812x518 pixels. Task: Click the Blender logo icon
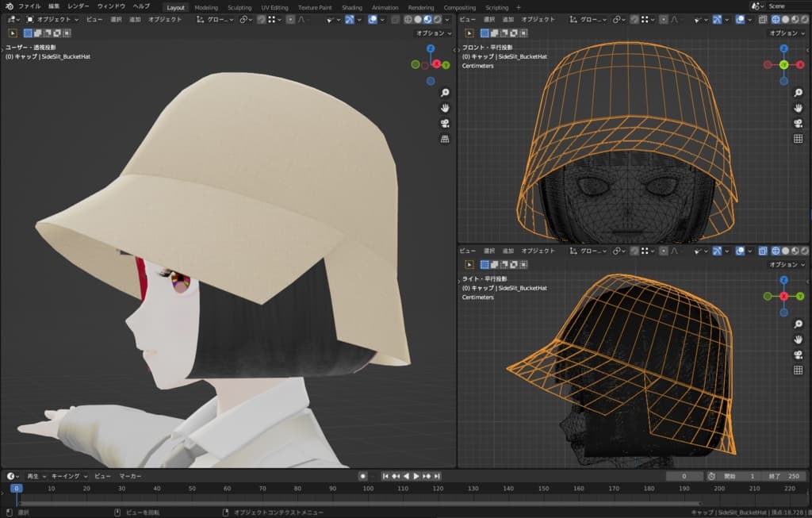pos(8,6)
